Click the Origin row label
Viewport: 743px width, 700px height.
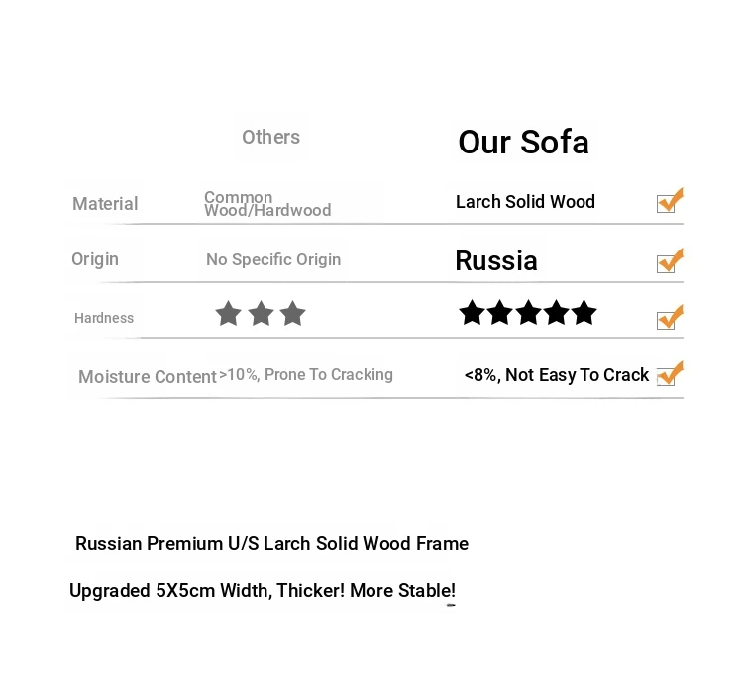tap(95, 259)
